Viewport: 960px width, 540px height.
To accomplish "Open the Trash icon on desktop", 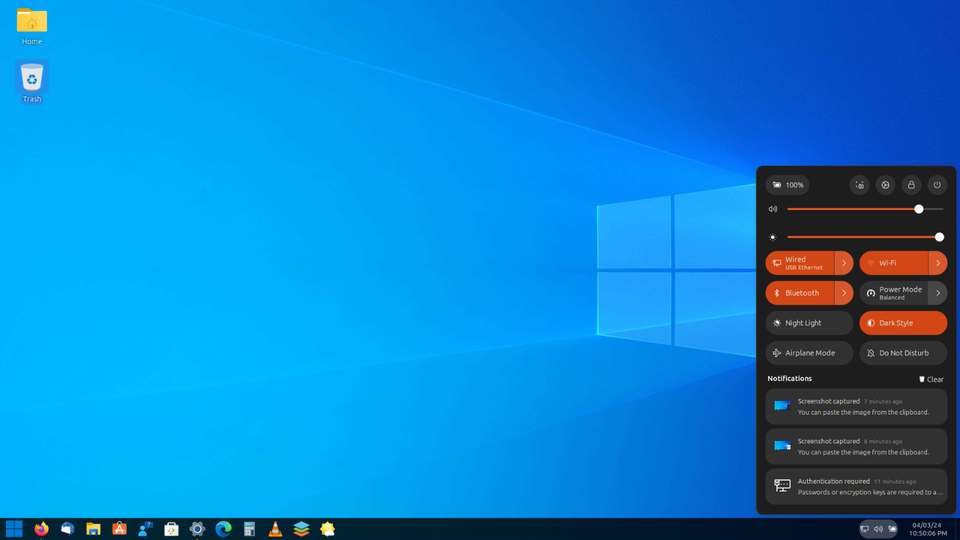I will tap(32, 82).
